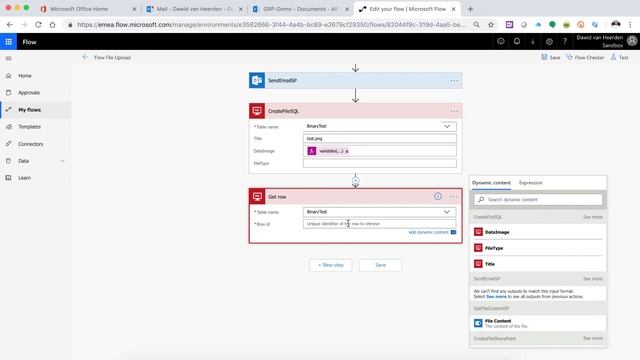640x360 pixels.
Task: Bookmark this page with the star icon
Action: pyautogui.click(x=491, y=24)
